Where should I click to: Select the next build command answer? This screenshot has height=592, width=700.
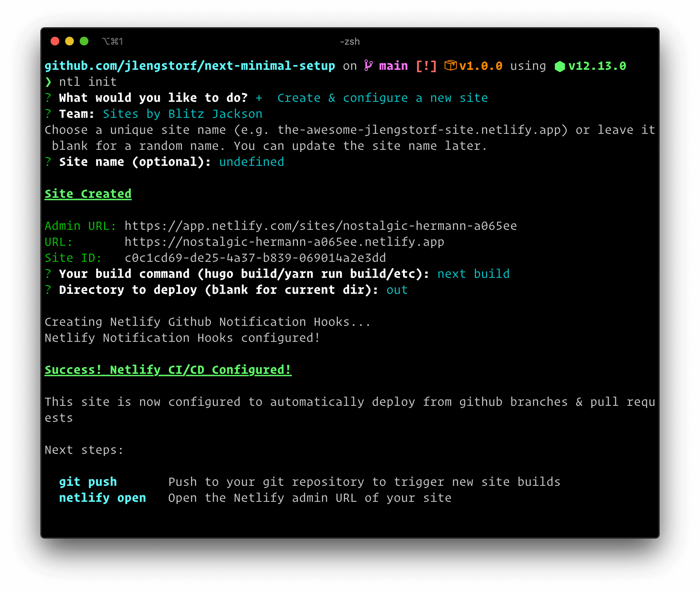pyautogui.click(x=474, y=273)
